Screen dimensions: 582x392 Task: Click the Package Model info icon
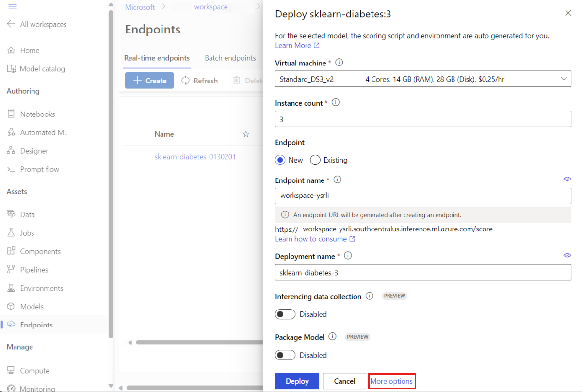click(333, 336)
